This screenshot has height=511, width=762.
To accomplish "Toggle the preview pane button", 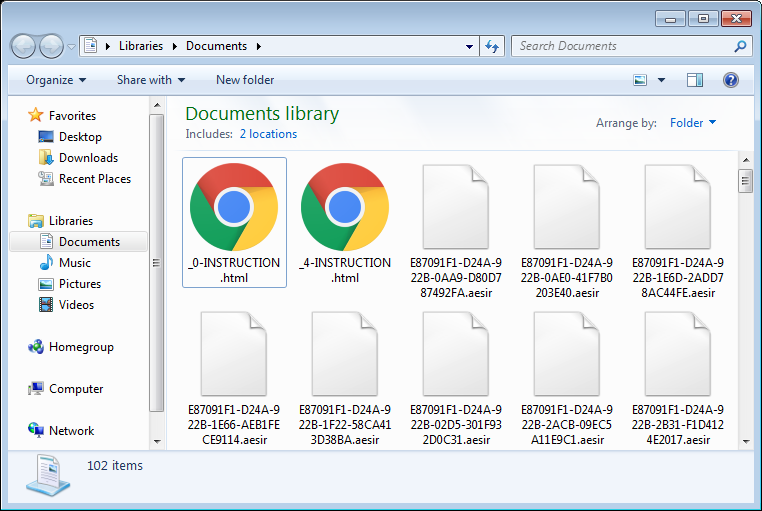I will pos(695,80).
